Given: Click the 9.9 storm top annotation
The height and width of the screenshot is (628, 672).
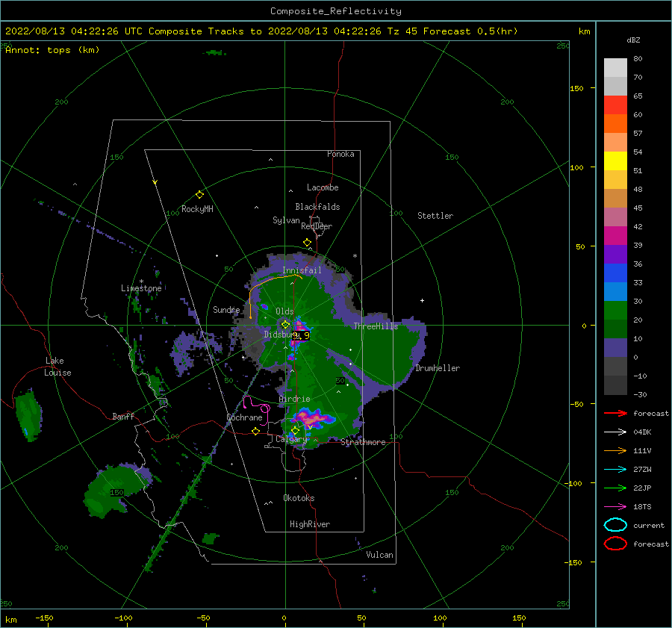Looking at the screenshot, I should click(301, 335).
